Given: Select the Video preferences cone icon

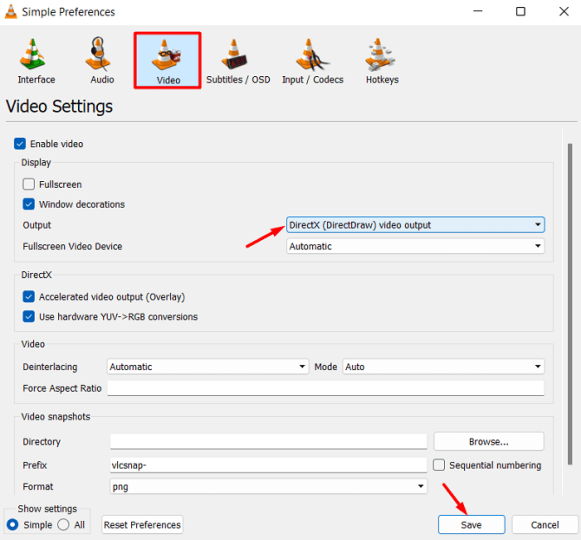Looking at the screenshot, I should (166, 54).
